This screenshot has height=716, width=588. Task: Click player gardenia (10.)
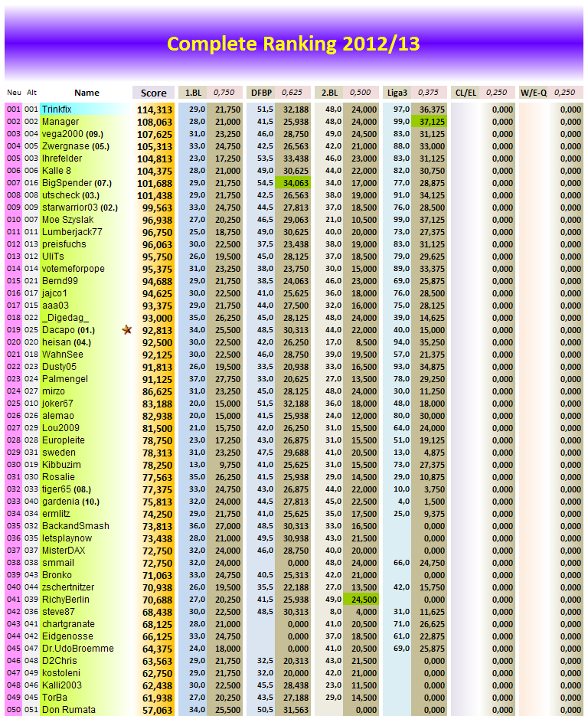coord(70,502)
